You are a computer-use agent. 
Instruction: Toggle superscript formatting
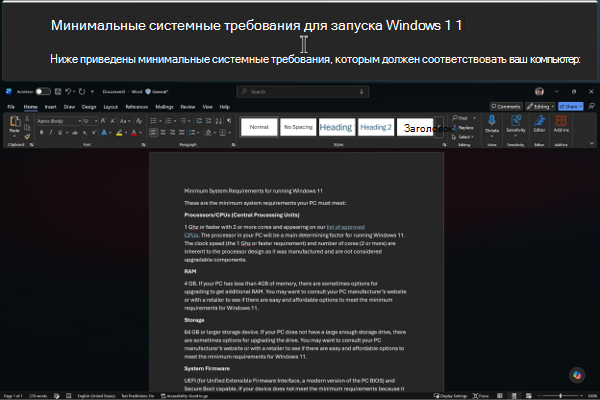click(94, 132)
